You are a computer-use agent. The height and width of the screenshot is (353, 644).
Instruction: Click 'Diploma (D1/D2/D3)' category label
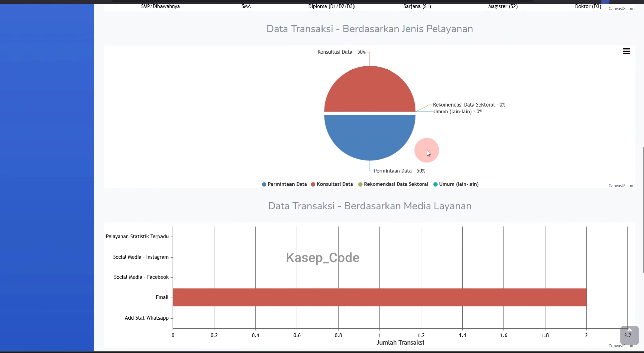(x=331, y=6)
